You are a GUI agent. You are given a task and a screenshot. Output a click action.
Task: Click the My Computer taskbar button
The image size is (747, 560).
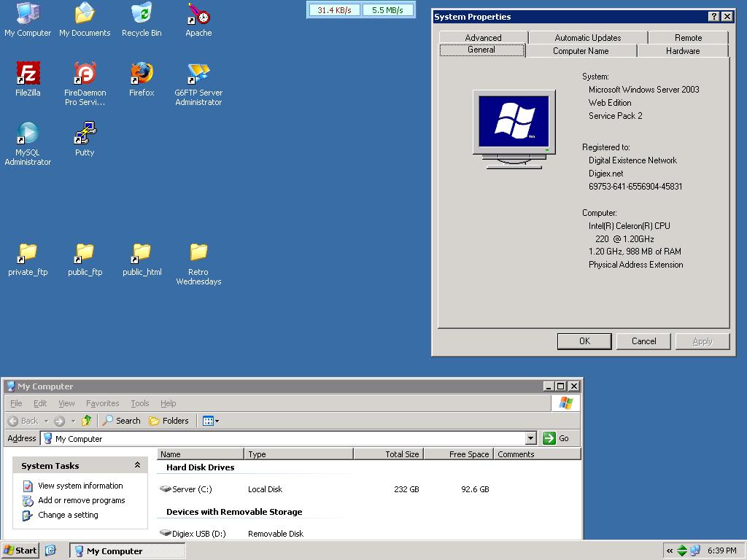127,551
